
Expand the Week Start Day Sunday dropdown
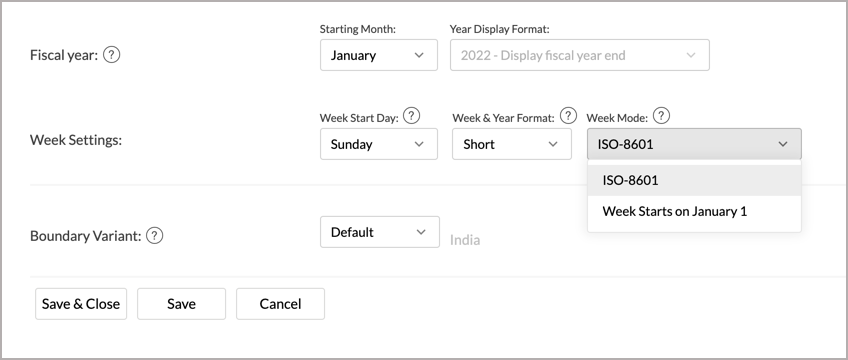pos(379,144)
